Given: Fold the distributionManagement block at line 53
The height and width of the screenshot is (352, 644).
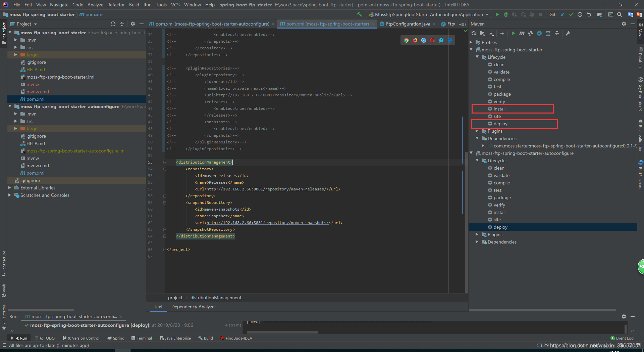Looking at the screenshot, I should pos(165,162).
